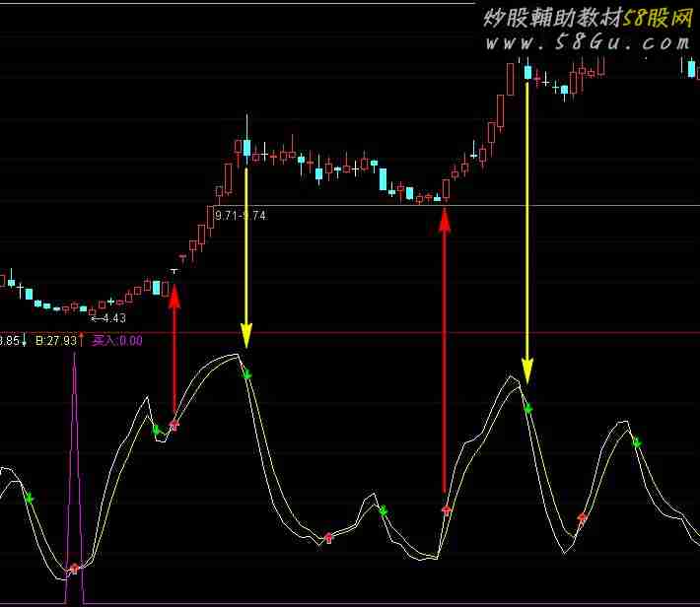Click the B:27.93 indicator value
The width and height of the screenshot is (700, 607).
56,341
